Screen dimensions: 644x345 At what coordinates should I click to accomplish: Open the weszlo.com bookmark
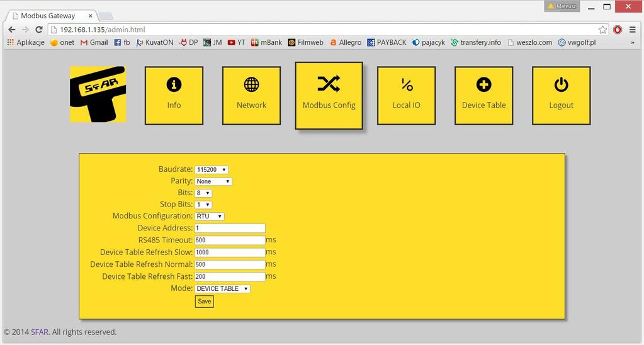tap(530, 42)
